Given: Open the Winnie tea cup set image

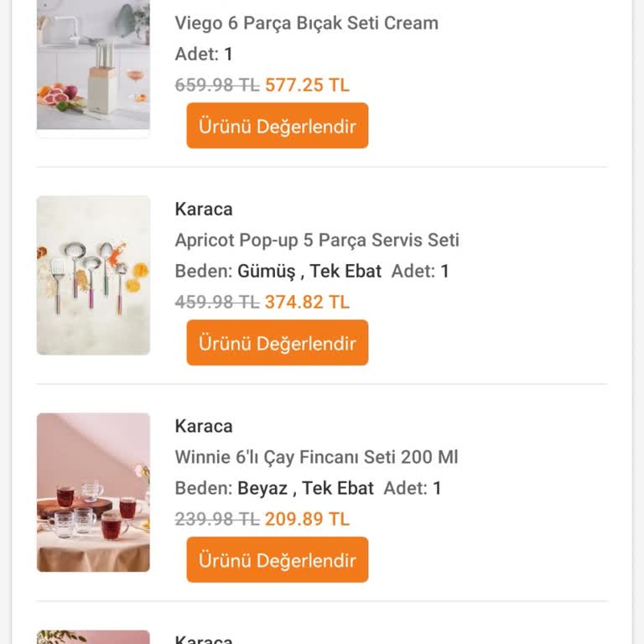Looking at the screenshot, I should 93,492.
